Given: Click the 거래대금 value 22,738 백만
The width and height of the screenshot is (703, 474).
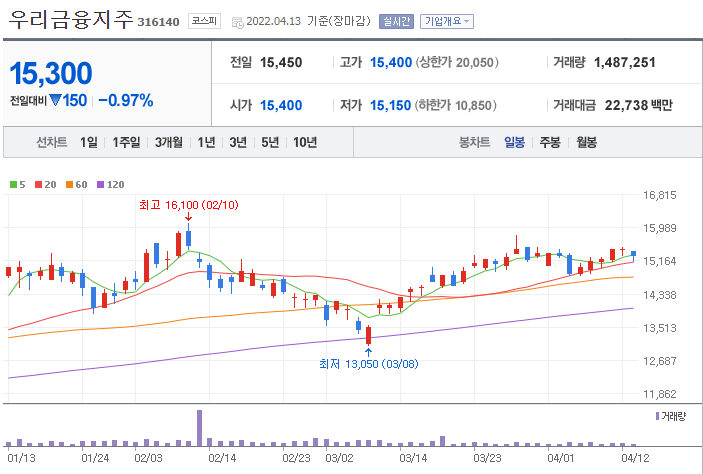Looking at the screenshot, I should tap(638, 105).
